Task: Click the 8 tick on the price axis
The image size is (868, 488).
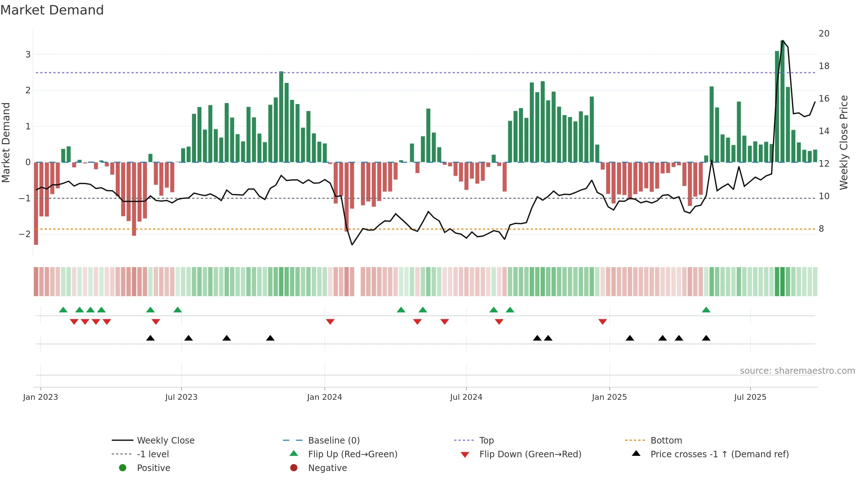Action: tap(821, 228)
